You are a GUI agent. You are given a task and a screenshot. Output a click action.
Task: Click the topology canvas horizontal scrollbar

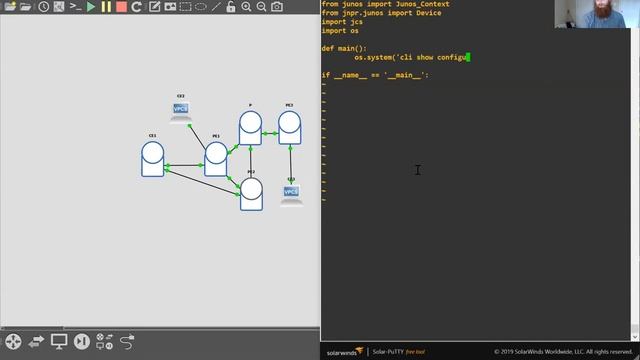(x=32, y=328)
